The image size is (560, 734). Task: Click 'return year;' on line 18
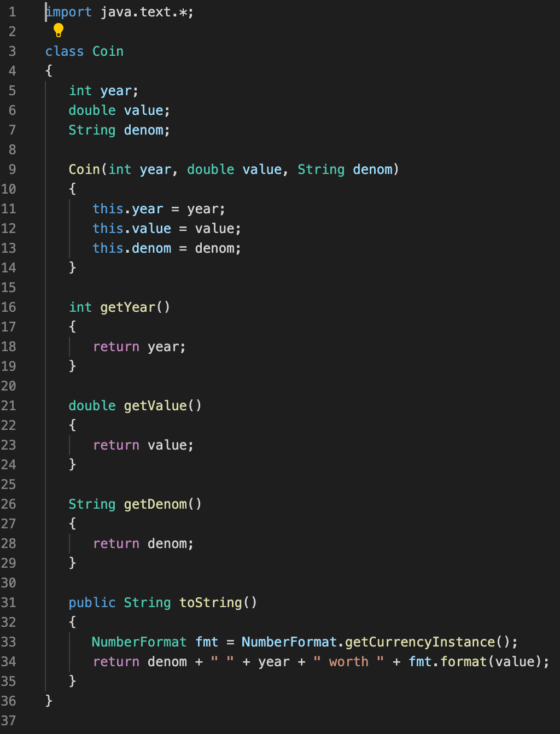point(139,347)
